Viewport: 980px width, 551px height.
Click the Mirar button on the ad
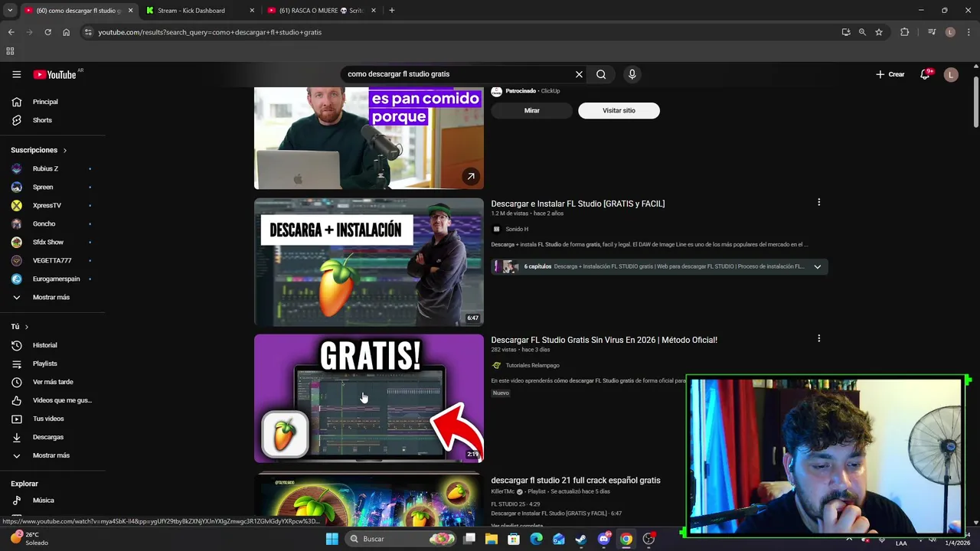[x=531, y=111]
